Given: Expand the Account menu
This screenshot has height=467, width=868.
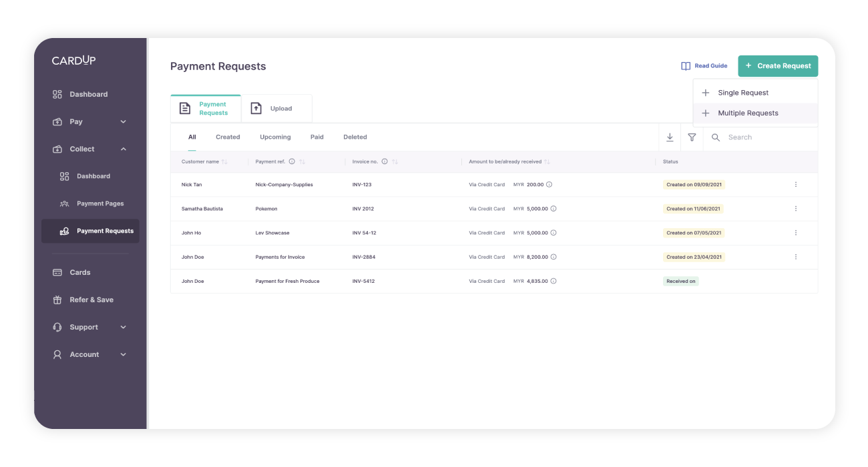Looking at the screenshot, I should point(123,354).
